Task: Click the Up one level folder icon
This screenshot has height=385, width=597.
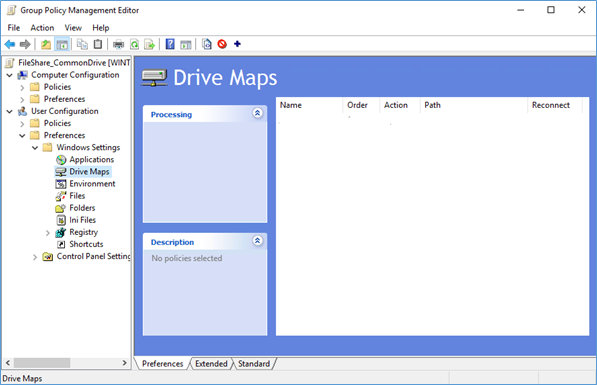Action: (x=46, y=45)
